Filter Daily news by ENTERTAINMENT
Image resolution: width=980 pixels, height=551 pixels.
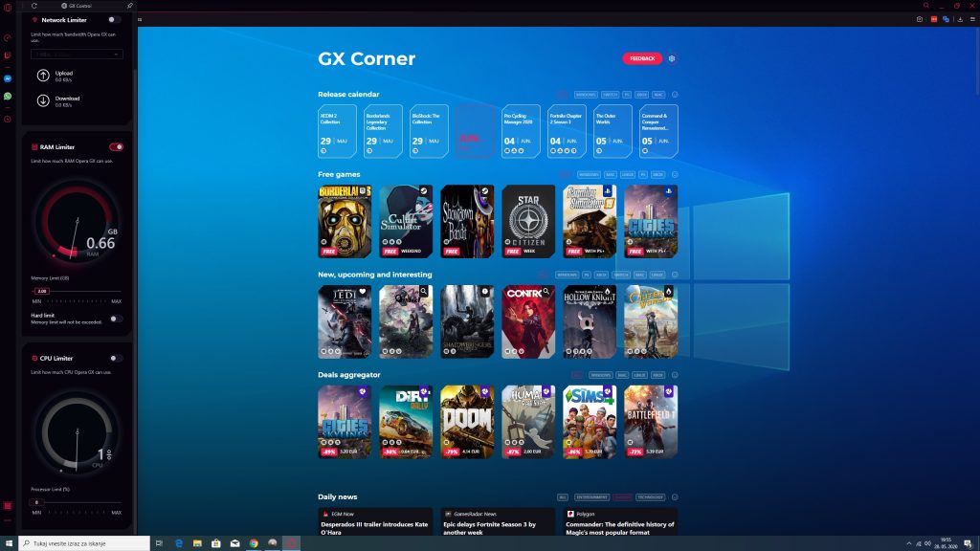pos(591,497)
